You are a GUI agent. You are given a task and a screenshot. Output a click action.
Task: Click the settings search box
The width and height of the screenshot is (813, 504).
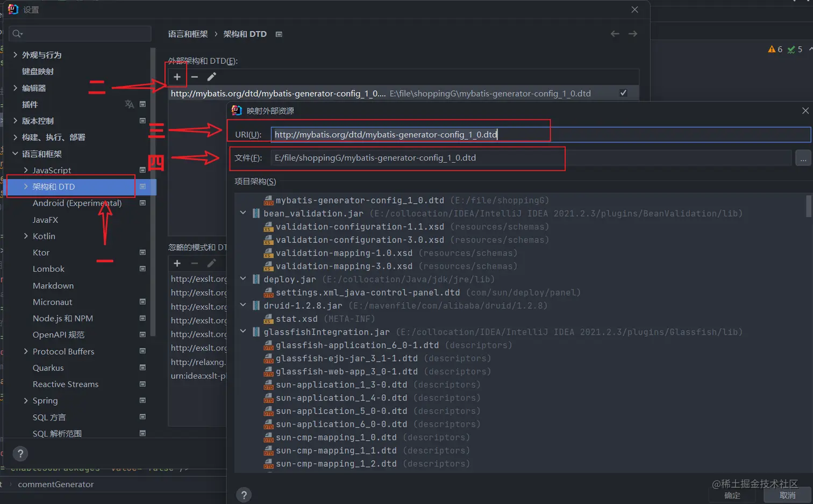(x=80, y=34)
